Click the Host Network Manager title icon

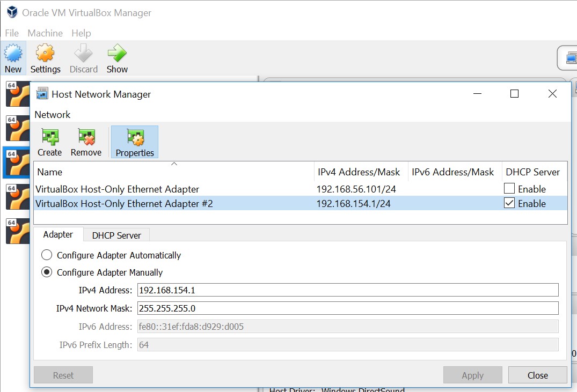pyautogui.click(x=42, y=94)
